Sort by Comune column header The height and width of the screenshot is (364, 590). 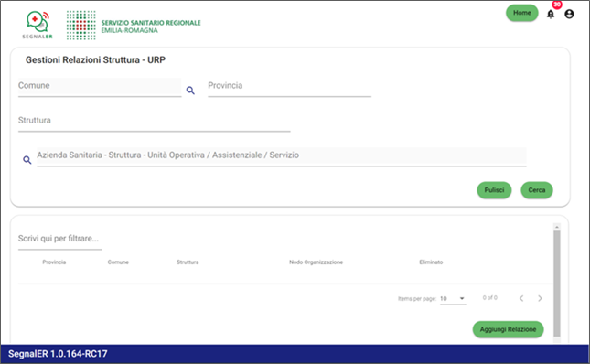pyautogui.click(x=118, y=262)
